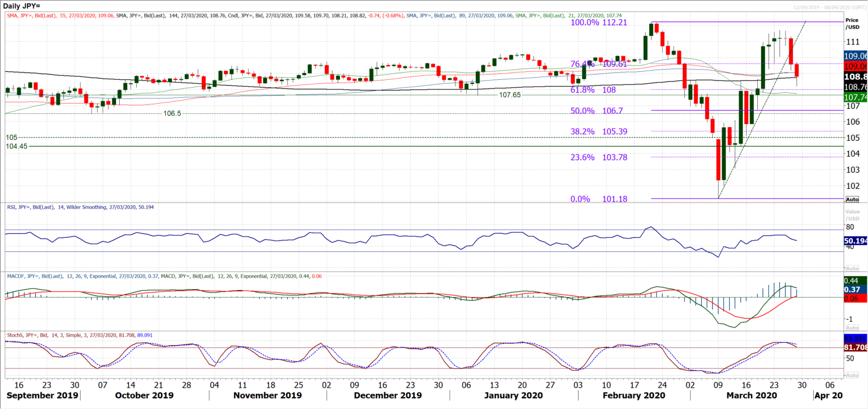The image size is (868, 409).
Task: Click the red 0.06 MACD histogram badge
Action: 854,297
